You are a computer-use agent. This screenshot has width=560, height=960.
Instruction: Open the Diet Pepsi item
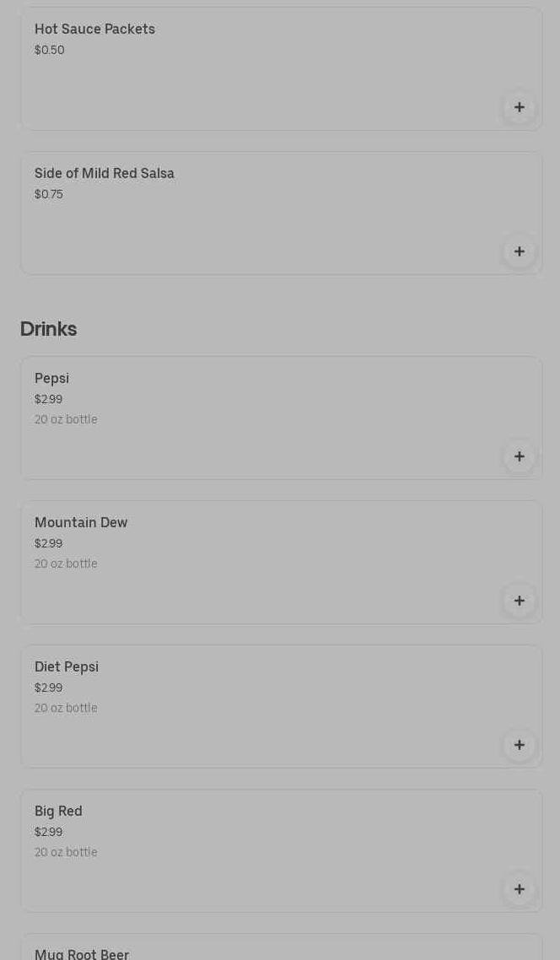(x=67, y=667)
